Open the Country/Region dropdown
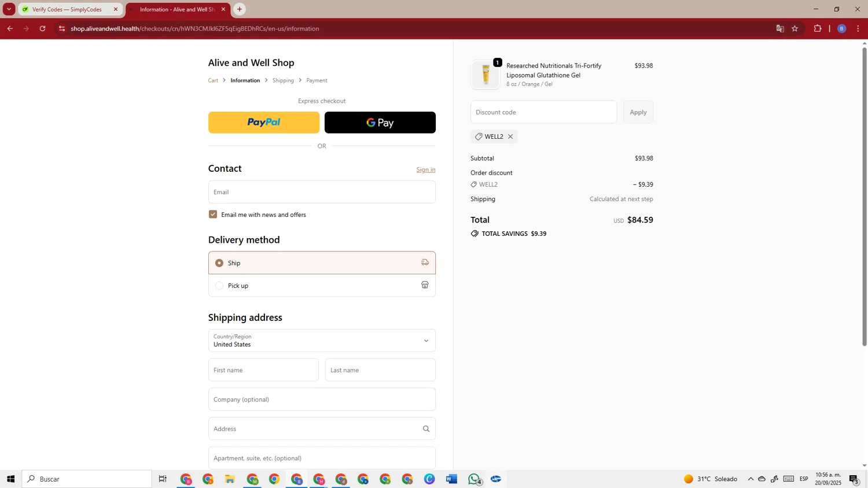 (322, 341)
